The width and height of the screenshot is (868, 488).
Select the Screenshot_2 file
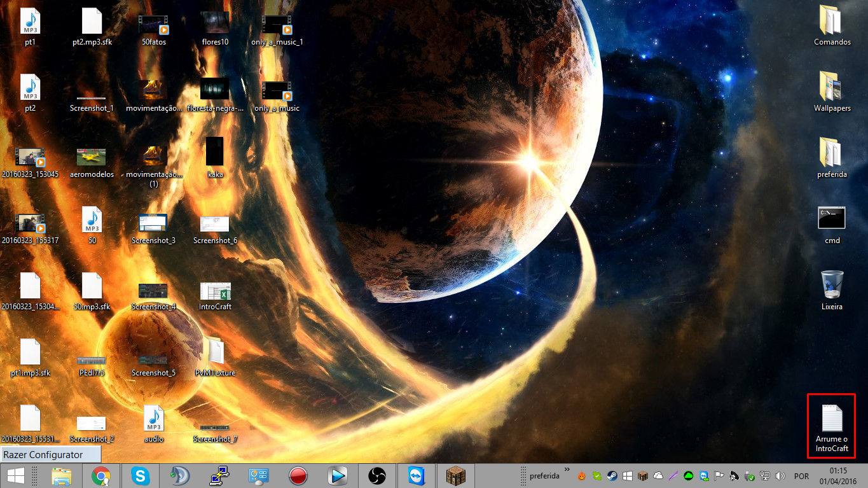point(92,429)
